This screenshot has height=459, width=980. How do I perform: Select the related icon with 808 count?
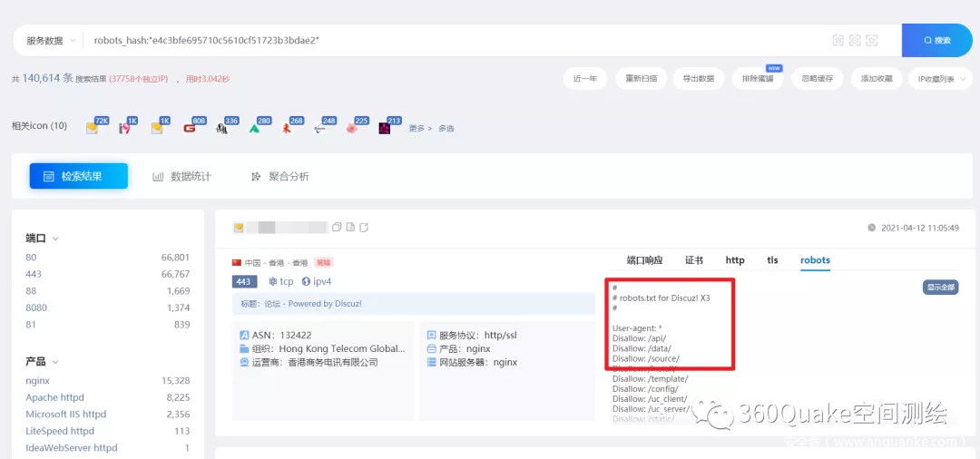point(191,128)
